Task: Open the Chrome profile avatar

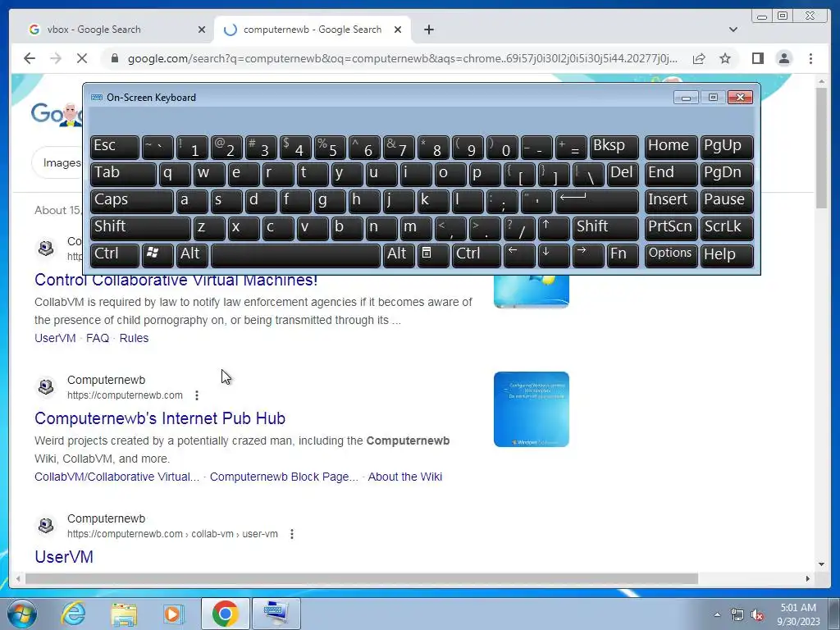Action: (783, 58)
